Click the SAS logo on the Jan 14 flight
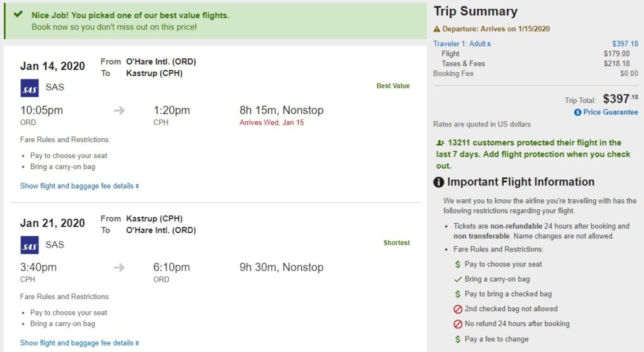The width and height of the screenshot is (644, 352). pyautogui.click(x=30, y=88)
